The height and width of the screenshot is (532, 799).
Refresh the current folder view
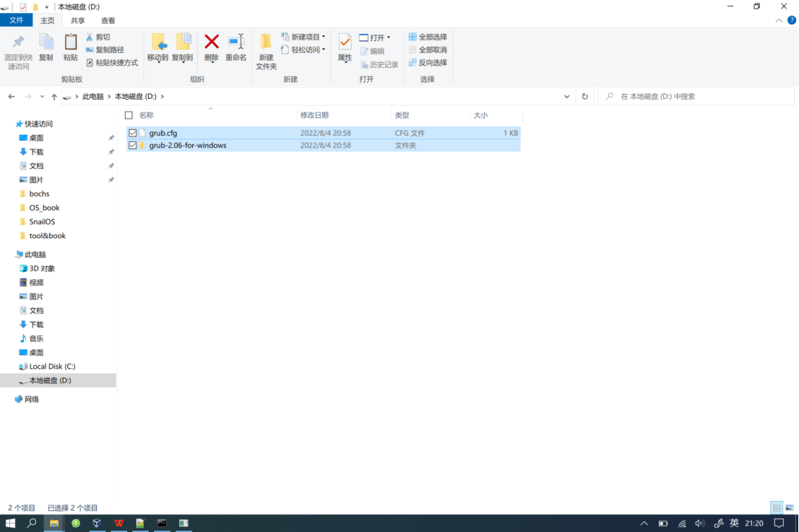[x=584, y=96]
